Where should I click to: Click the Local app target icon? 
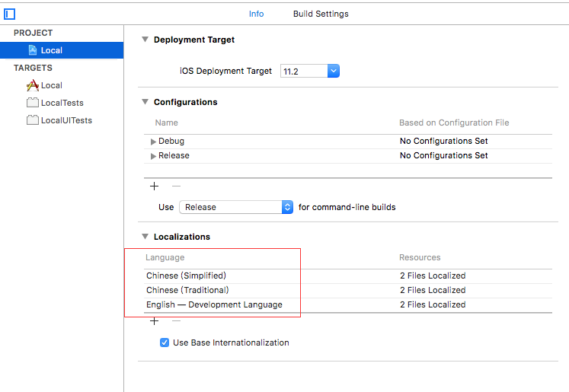tap(33, 85)
